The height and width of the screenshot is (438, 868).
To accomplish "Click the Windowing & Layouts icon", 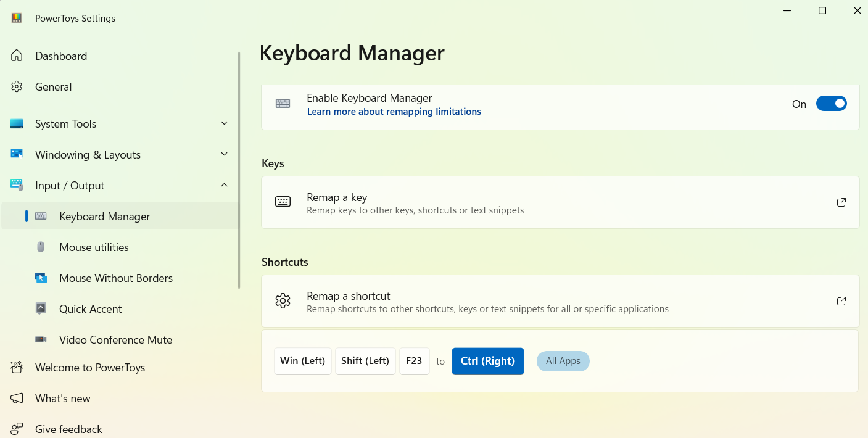I will [17, 155].
